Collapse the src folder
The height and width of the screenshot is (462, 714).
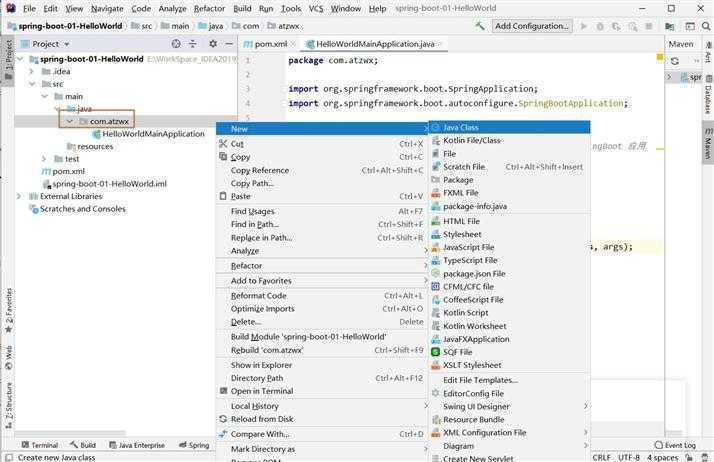pyautogui.click(x=32, y=84)
